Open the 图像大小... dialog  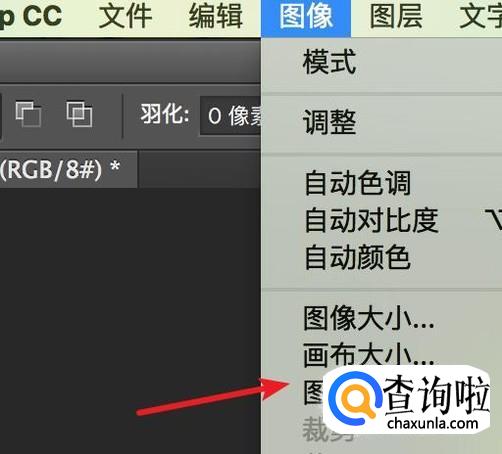[x=382, y=318]
